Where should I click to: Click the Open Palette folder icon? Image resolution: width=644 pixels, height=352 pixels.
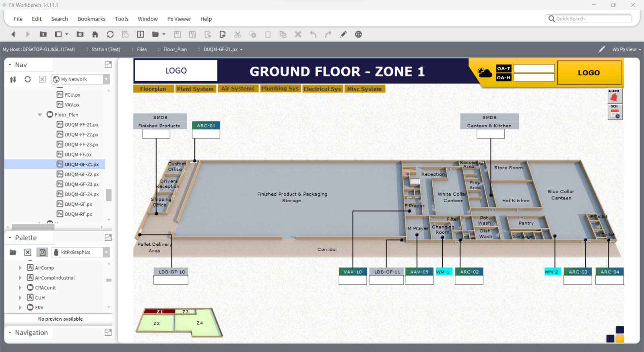13,252
